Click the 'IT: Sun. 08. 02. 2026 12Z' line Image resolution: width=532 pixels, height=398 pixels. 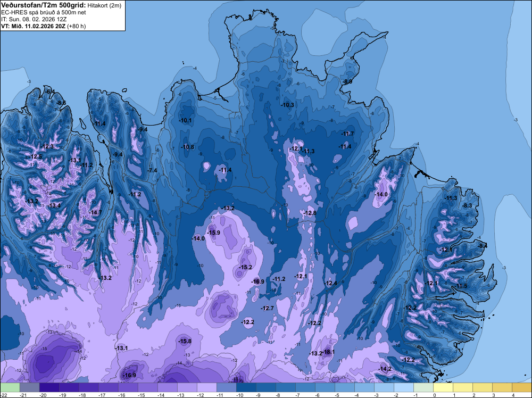coord(34,19)
